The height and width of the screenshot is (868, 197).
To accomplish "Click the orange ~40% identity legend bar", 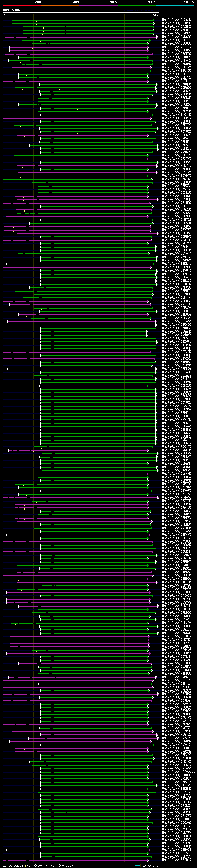I will point(60,6).
